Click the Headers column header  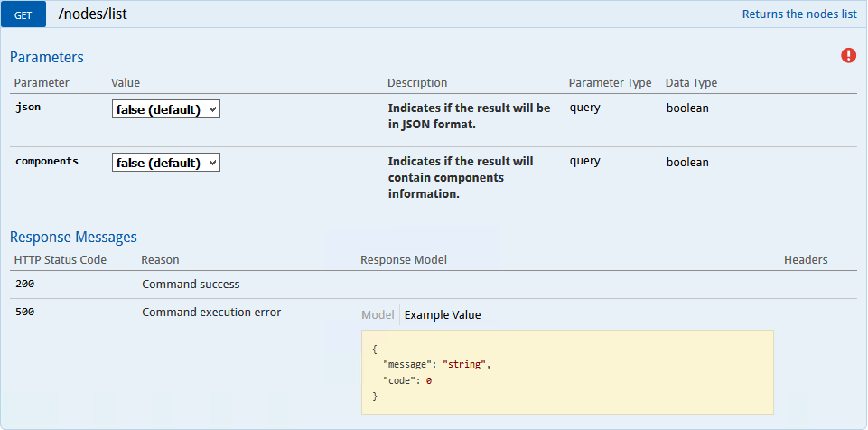pos(806,259)
